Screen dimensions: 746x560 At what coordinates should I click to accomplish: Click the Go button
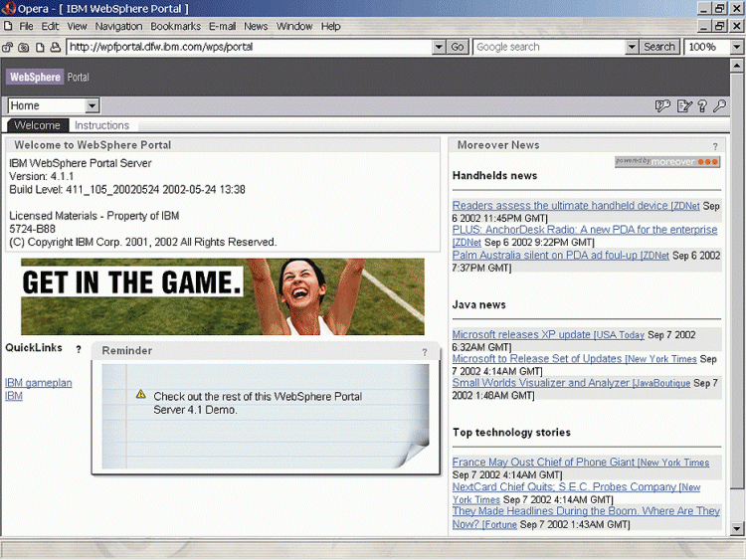pos(458,47)
